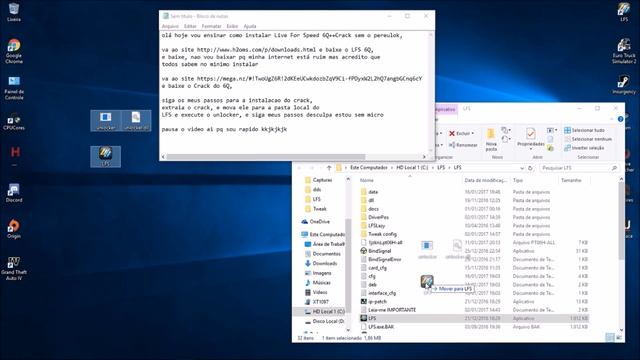The height and width of the screenshot is (360, 640).
Task: Select the Insurgency desktop shortcut
Action: pos(623,84)
